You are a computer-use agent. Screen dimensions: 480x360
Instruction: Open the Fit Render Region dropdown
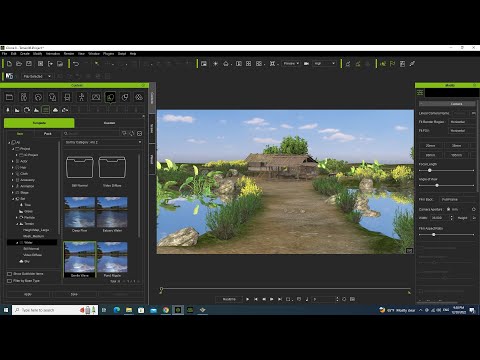pos(463,122)
